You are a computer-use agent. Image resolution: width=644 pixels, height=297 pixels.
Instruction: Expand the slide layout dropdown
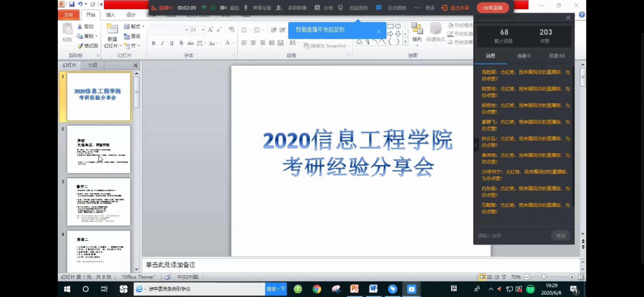coord(134,26)
